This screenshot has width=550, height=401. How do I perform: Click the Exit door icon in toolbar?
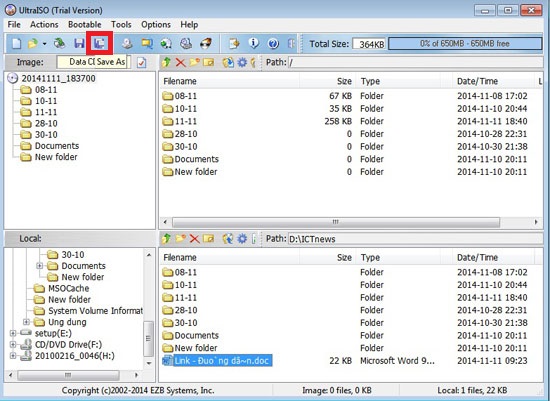(x=291, y=44)
